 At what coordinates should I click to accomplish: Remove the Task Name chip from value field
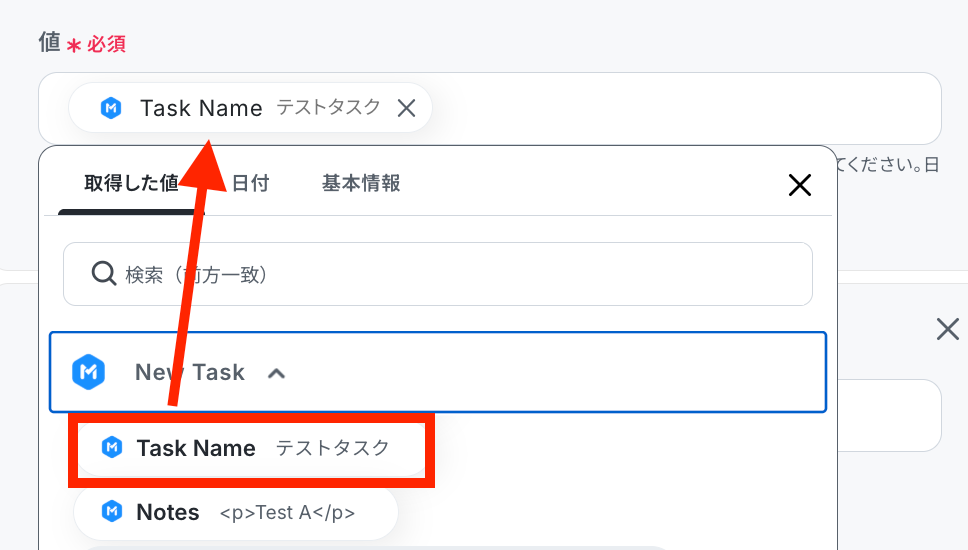click(x=406, y=108)
